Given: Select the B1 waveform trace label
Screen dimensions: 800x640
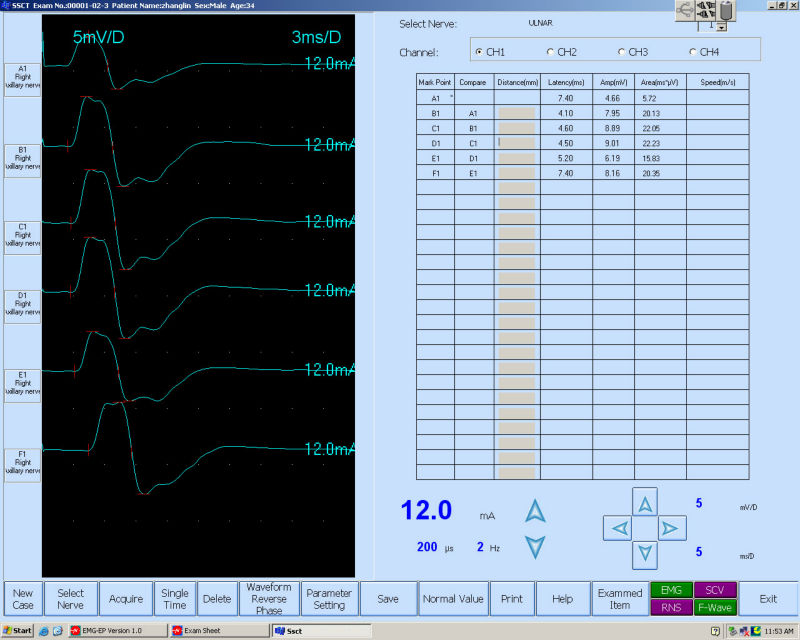Looking at the screenshot, I should pos(22,159).
